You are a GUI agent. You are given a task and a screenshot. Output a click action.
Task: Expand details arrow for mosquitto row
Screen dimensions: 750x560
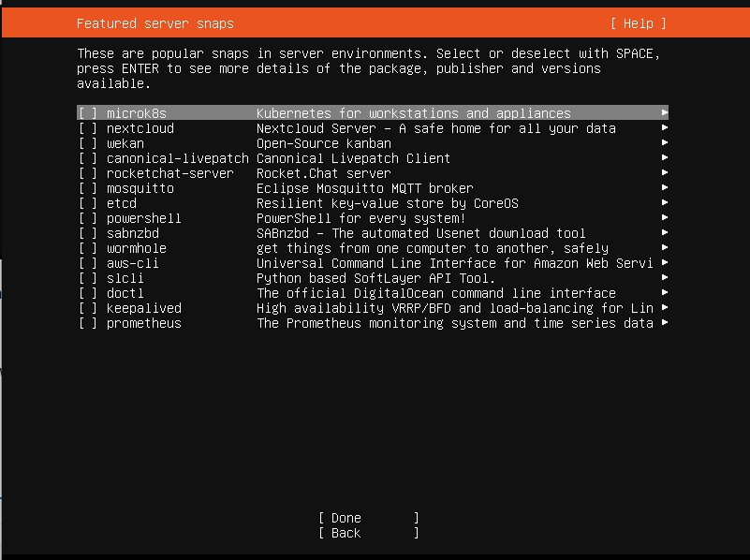click(665, 187)
